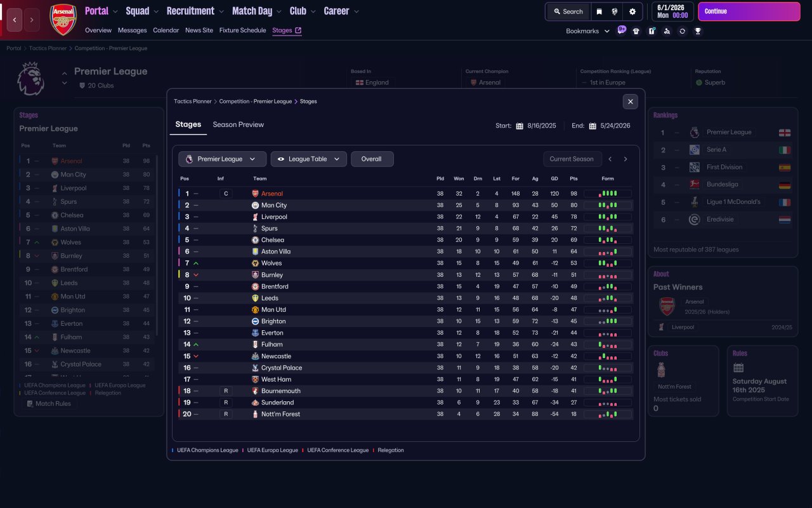Image resolution: width=812 pixels, height=508 pixels.
Task: Click the Eredivisie logo in Rankings
Action: point(695,220)
